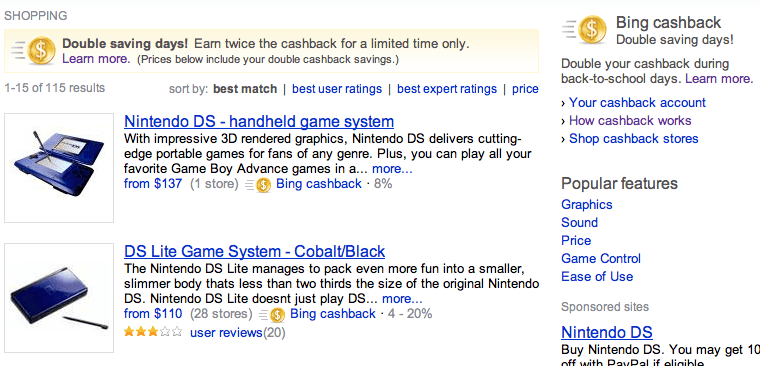This screenshot has height=366, width=760.
Task: Filter by Graphics popular feature
Action: [x=587, y=205]
